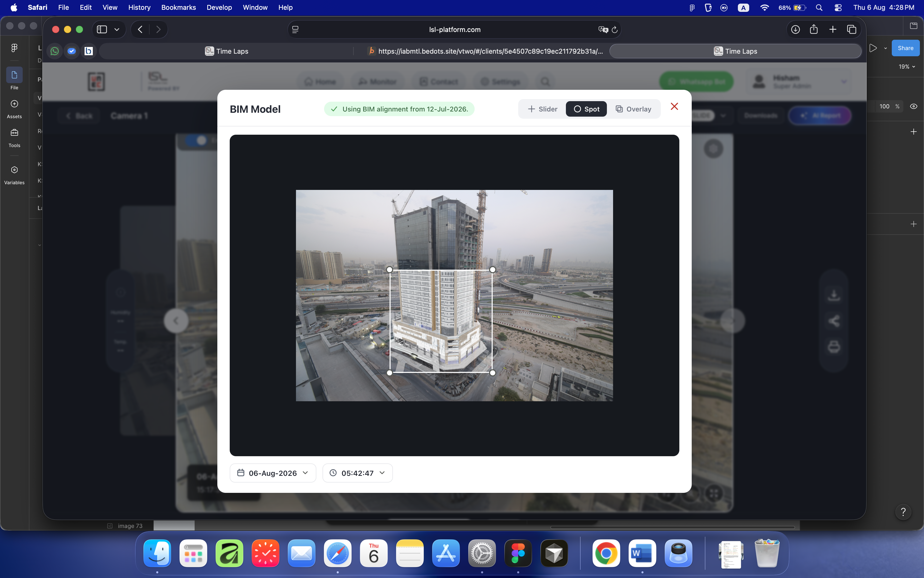
Task: Open Control Center in menu bar
Action: (x=838, y=8)
